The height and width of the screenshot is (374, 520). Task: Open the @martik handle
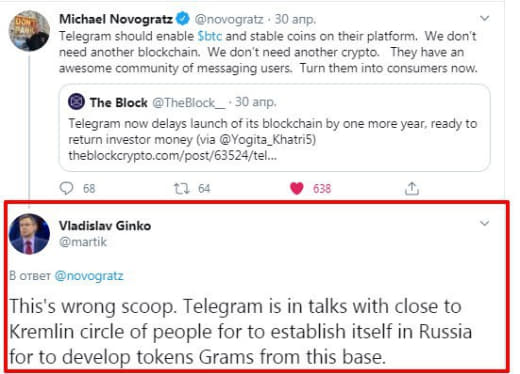83,242
